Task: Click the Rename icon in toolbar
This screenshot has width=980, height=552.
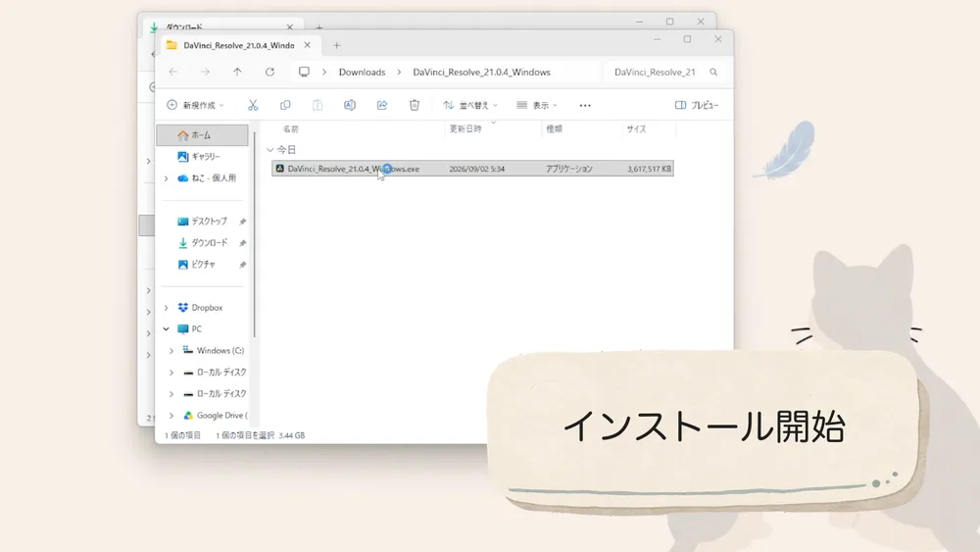Action: tap(350, 105)
